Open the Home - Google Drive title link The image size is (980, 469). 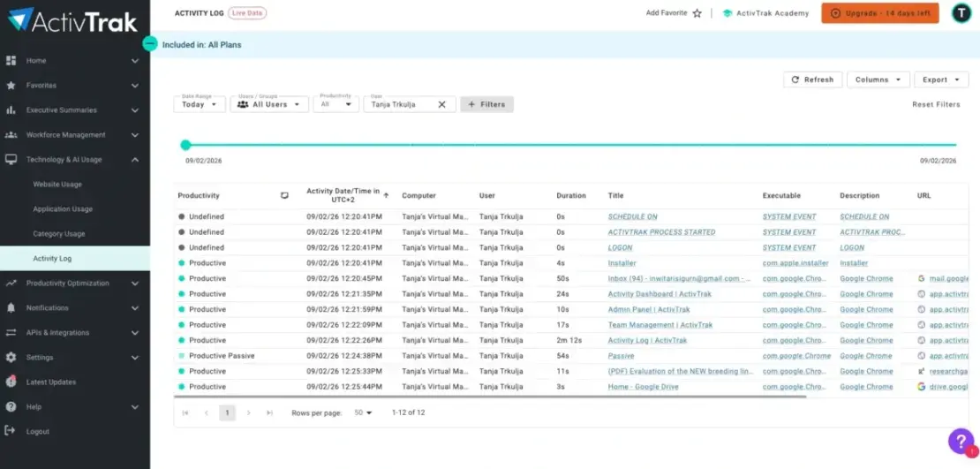(x=643, y=387)
